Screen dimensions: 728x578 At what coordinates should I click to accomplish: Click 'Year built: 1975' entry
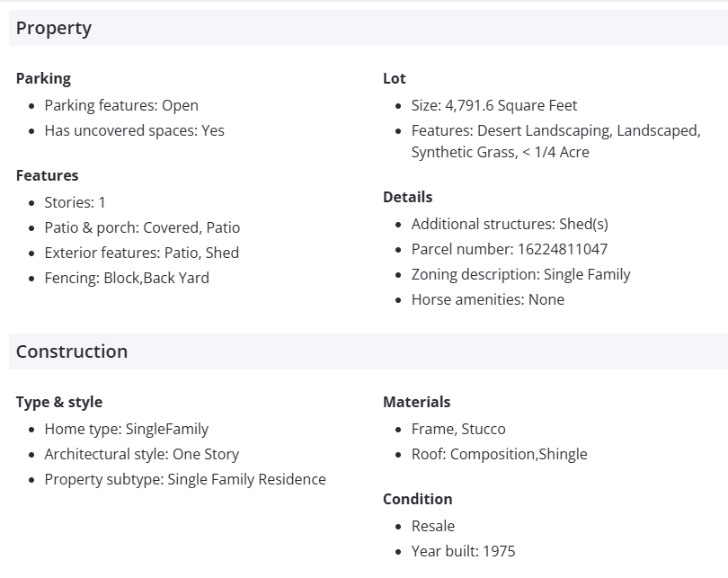click(x=463, y=551)
